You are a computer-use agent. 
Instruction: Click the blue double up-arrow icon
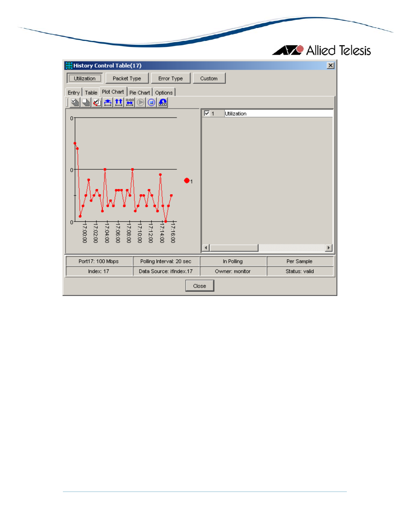(x=118, y=103)
